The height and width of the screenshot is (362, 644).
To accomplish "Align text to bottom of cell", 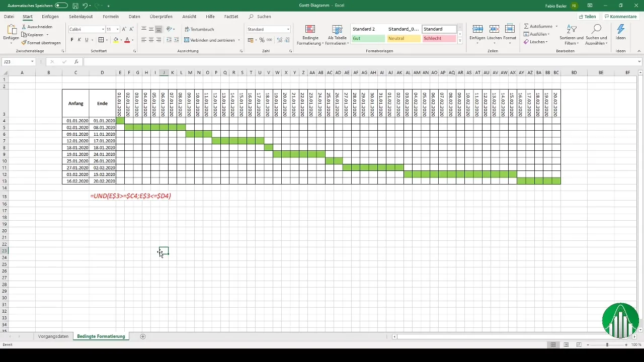I will pyautogui.click(x=159, y=29).
